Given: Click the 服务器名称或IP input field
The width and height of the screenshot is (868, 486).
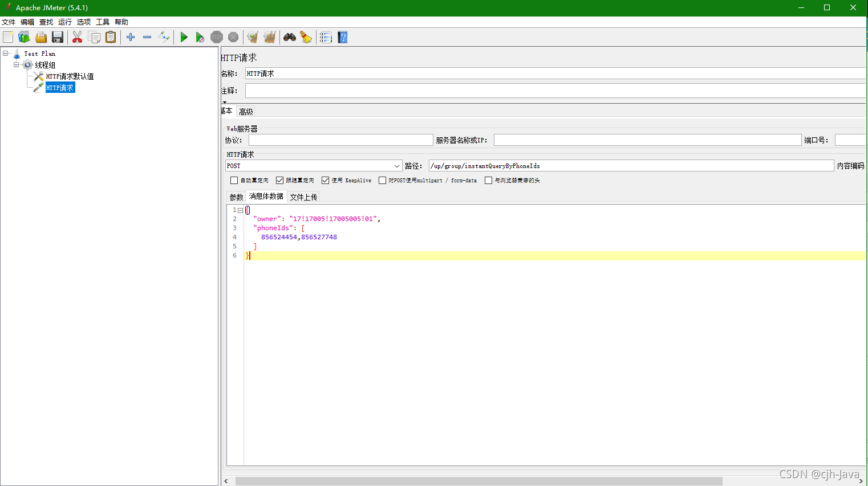Looking at the screenshot, I should 648,140.
